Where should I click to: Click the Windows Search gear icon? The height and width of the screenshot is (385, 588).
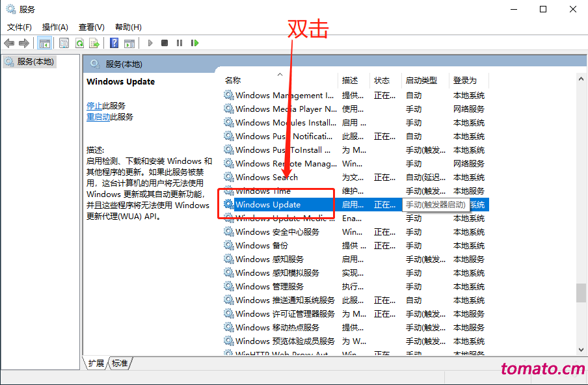229,177
